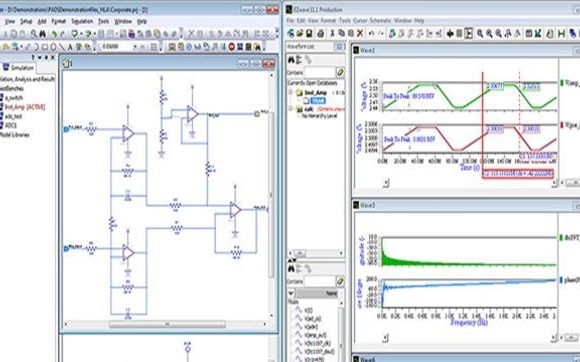Click the green H measurement icon in EZwave
580x362 pixels.
(562, 34)
